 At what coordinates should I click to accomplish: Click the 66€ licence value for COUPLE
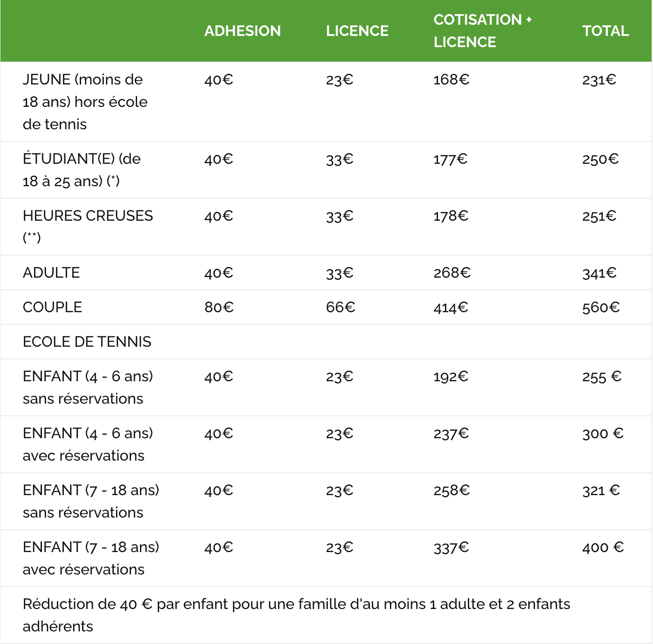point(340,307)
